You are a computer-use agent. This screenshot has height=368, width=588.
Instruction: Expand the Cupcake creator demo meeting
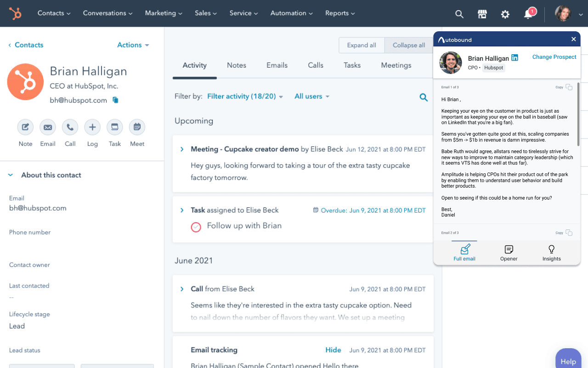point(181,149)
